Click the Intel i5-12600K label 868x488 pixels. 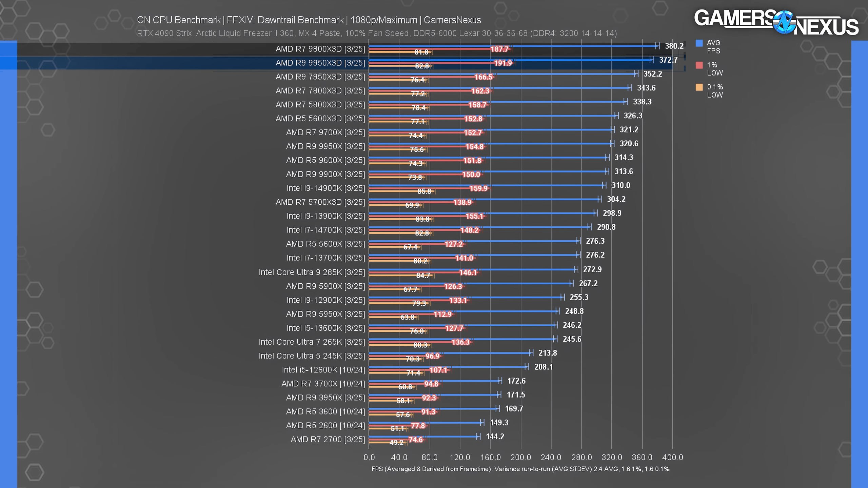coord(323,370)
